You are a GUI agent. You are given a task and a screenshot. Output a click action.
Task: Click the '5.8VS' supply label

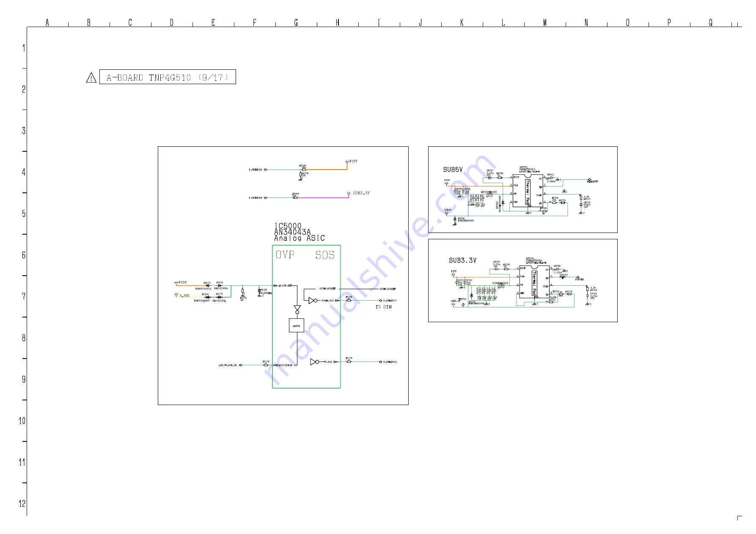point(184,296)
